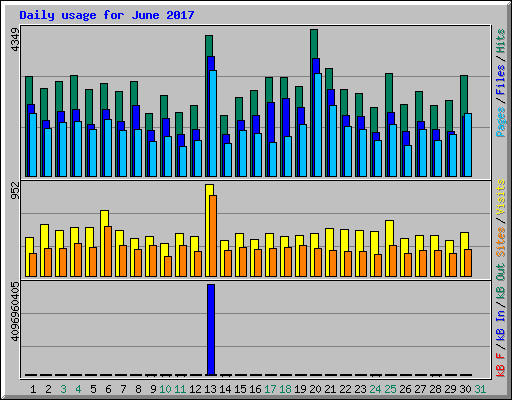This screenshot has height=400, width=512.
Task: Click the 'Visits' legend label
Action: (500, 197)
